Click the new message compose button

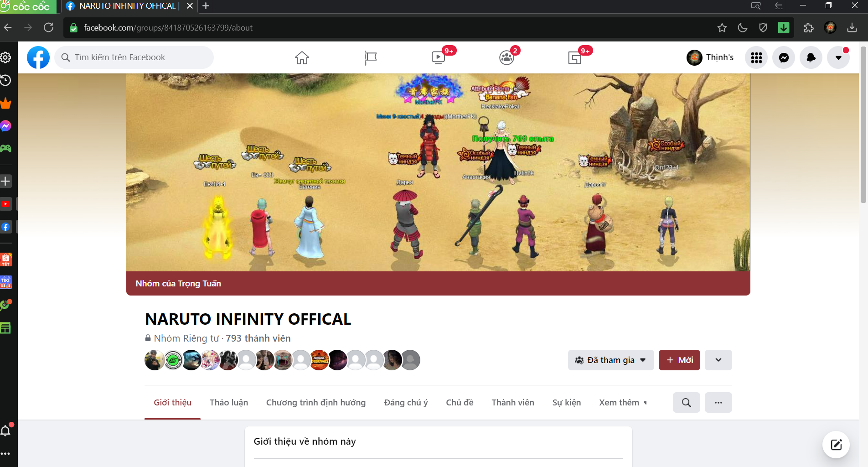click(x=836, y=445)
